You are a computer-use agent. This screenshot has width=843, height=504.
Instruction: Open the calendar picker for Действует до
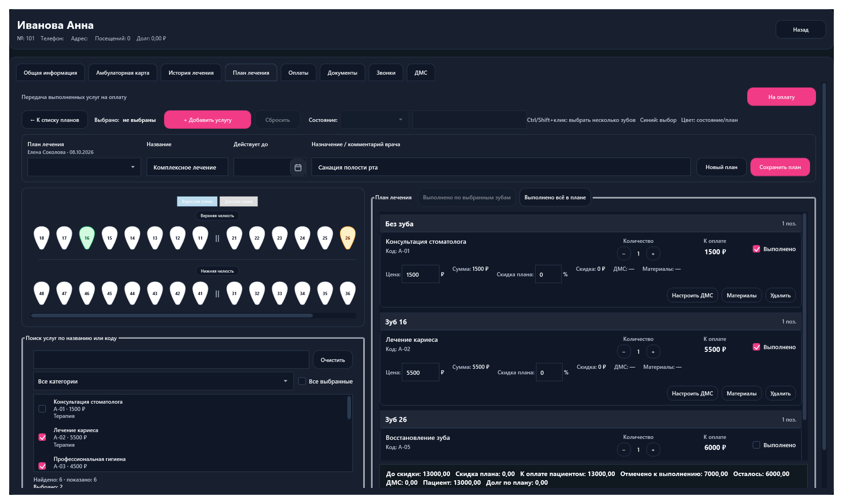298,167
